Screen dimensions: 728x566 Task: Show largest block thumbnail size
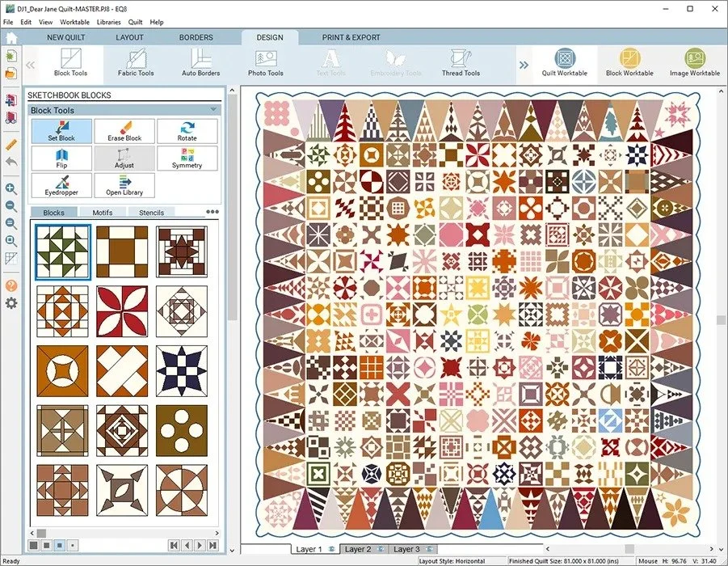click(33, 545)
